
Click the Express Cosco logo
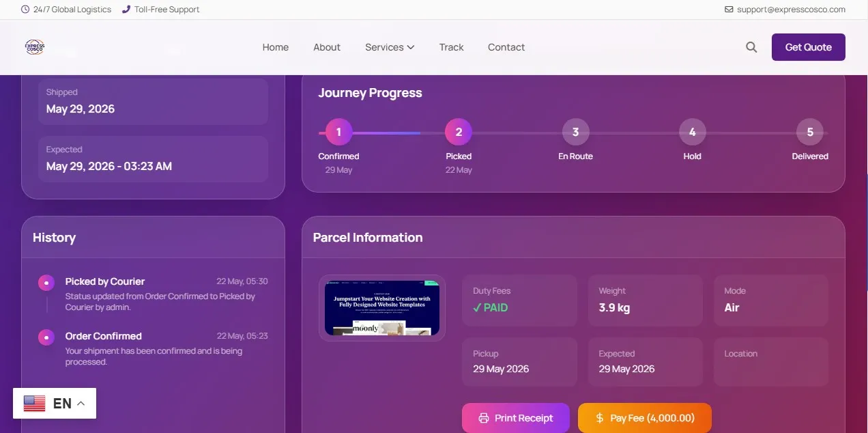(x=35, y=46)
